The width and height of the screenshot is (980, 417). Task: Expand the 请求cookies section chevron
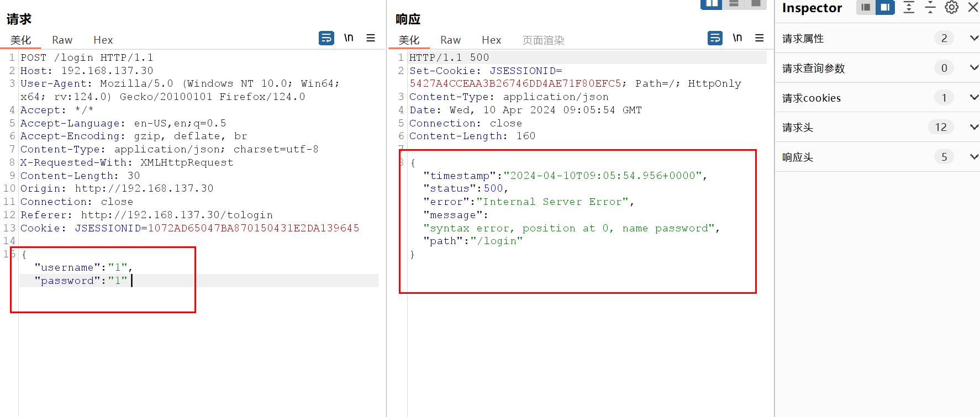coord(974,98)
